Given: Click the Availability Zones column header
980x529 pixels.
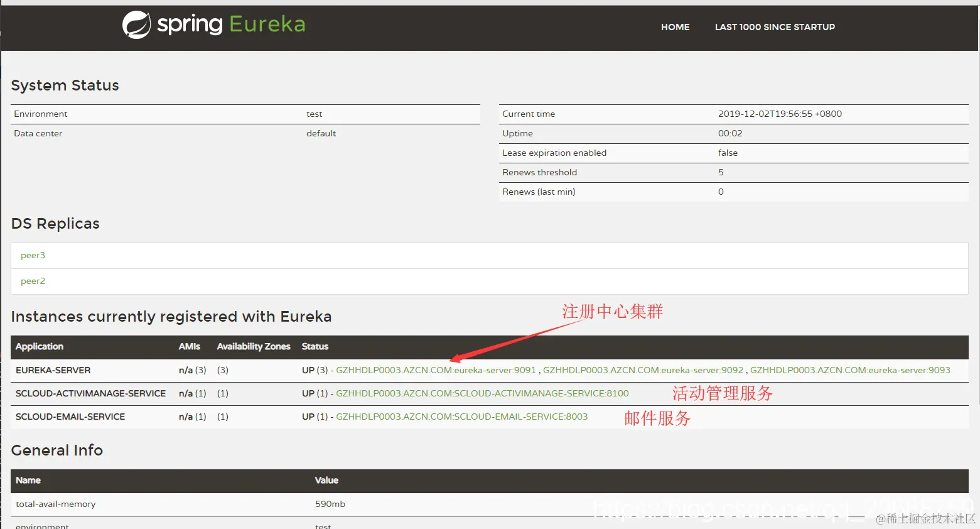Looking at the screenshot, I should point(254,346).
